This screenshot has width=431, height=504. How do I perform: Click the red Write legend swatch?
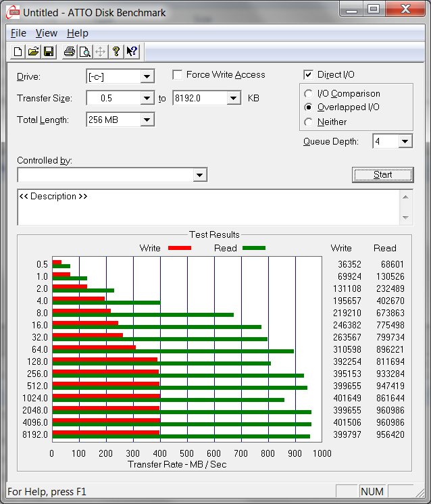pos(180,248)
